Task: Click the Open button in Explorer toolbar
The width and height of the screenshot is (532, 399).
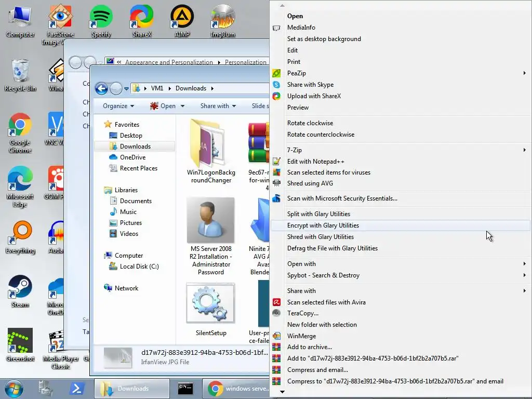Action: point(163,106)
